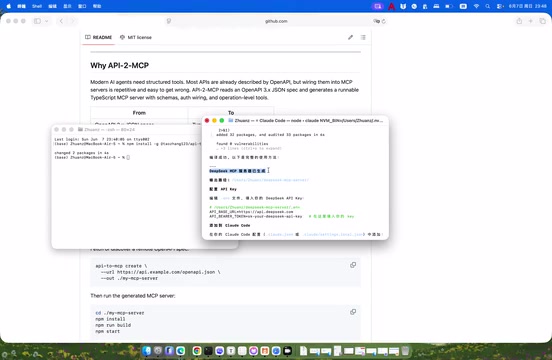Click the 'Then run the generated MCP server' text

pos(133,296)
